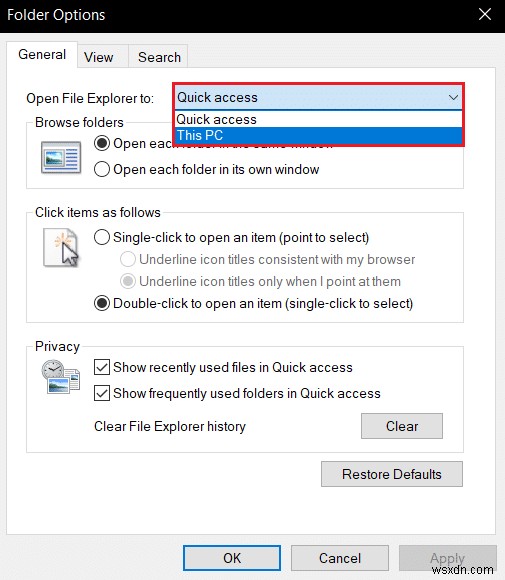Viewport: 505px width, 580px height.
Task: Click the Restore Defaults button
Action: click(392, 474)
